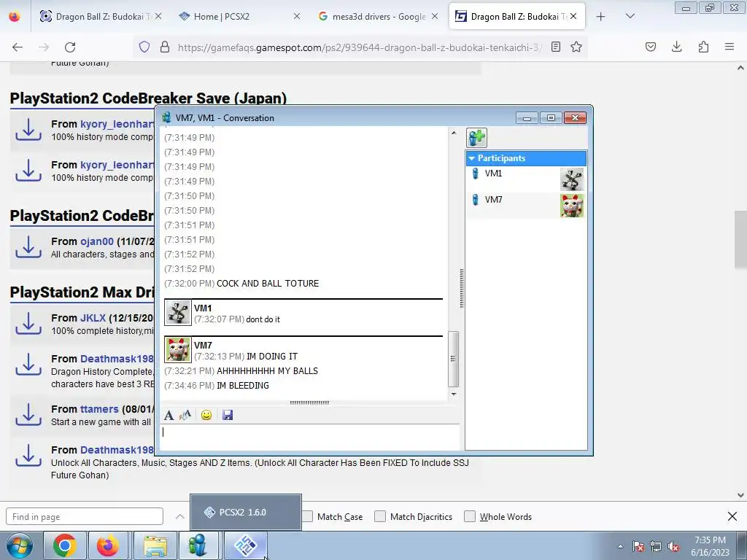This screenshot has height=560, width=747.
Task: Open Windows Explorer folder on taskbar
Action: point(155,545)
